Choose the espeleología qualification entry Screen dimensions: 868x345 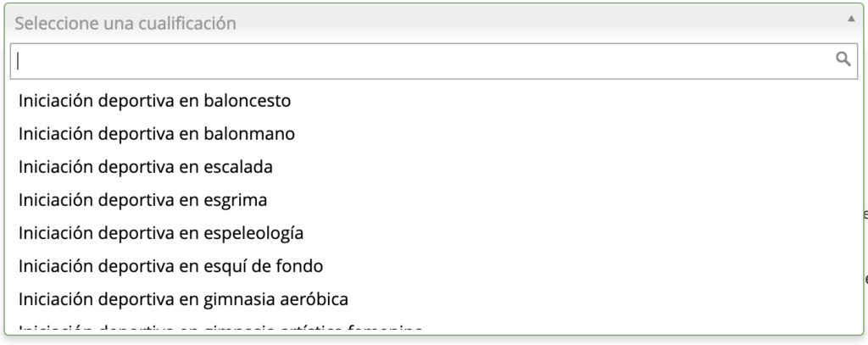click(161, 232)
